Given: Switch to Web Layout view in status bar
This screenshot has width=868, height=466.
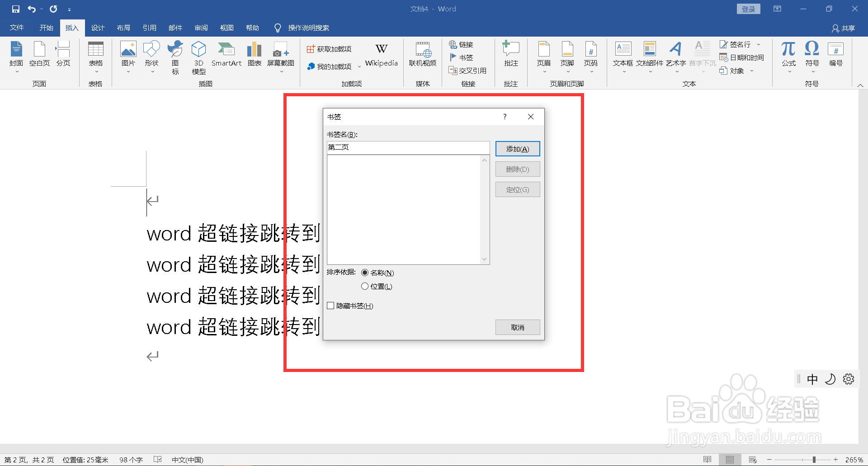Looking at the screenshot, I should (x=753, y=460).
